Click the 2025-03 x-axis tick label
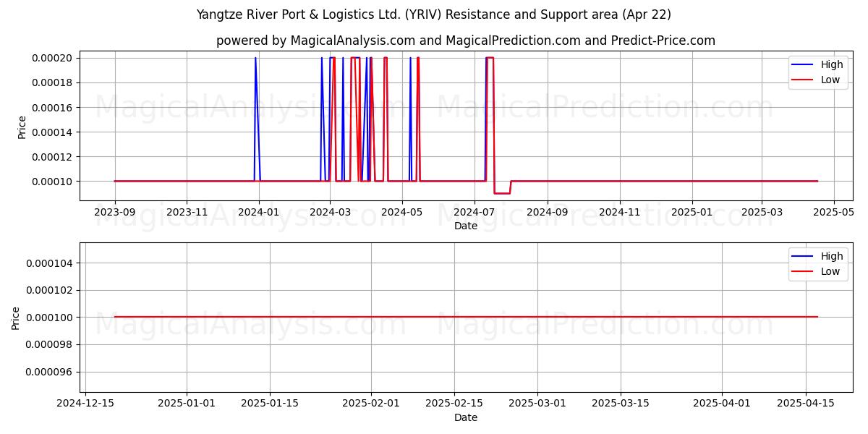The width and height of the screenshot is (868, 434). pyautogui.click(x=761, y=212)
